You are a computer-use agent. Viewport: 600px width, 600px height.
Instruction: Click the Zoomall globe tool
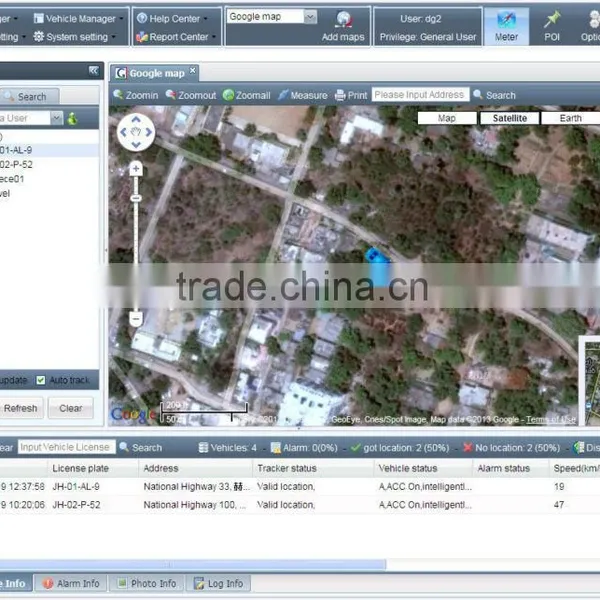(x=246, y=95)
